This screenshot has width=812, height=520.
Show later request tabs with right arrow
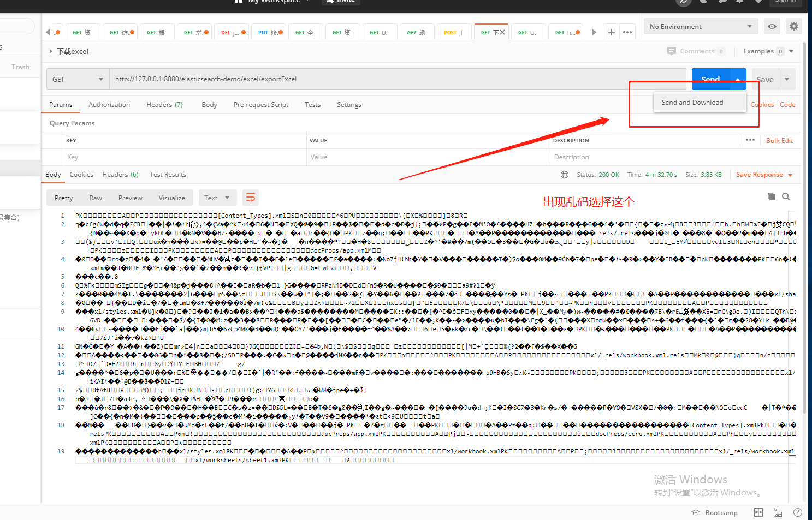pyautogui.click(x=594, y=32)
